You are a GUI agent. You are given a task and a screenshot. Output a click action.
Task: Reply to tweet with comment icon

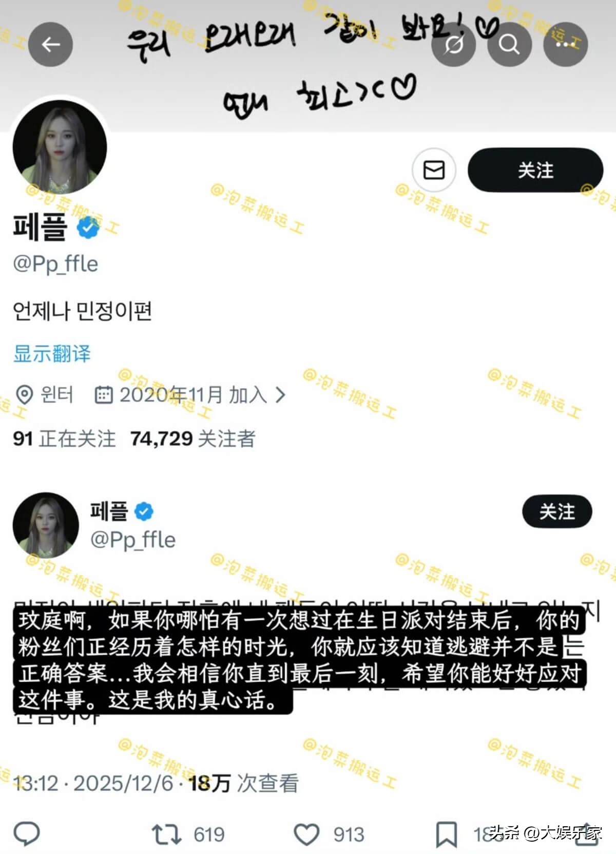point(27,833)
